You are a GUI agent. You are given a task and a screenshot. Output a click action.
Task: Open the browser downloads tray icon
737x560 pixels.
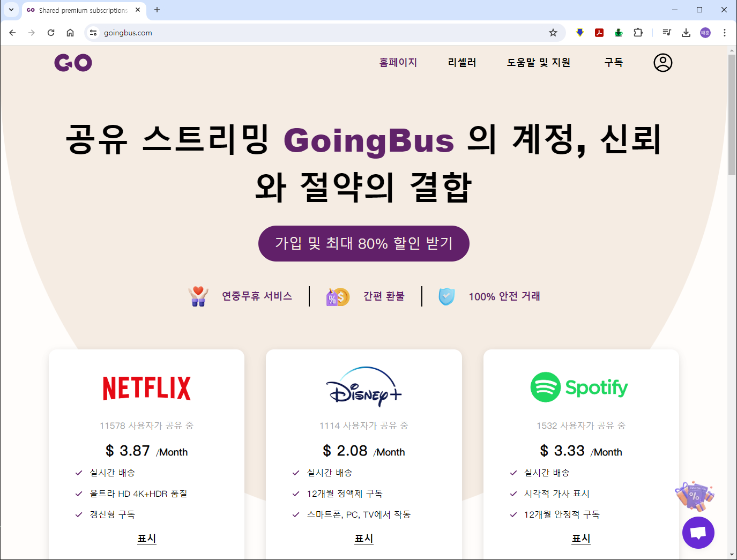[686, 33]
